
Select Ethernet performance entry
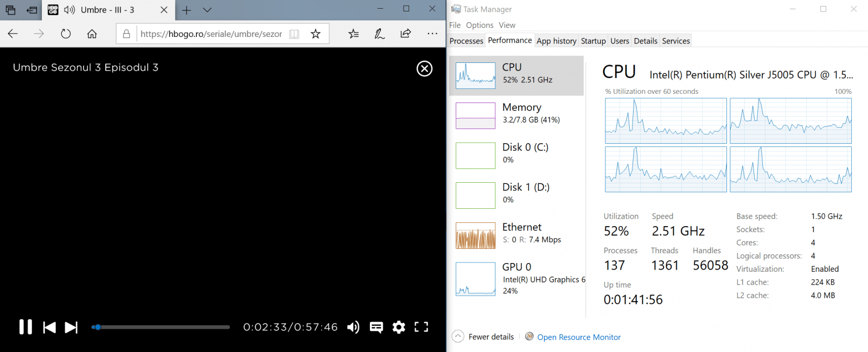pyautogui.click(x=516, y=235)
